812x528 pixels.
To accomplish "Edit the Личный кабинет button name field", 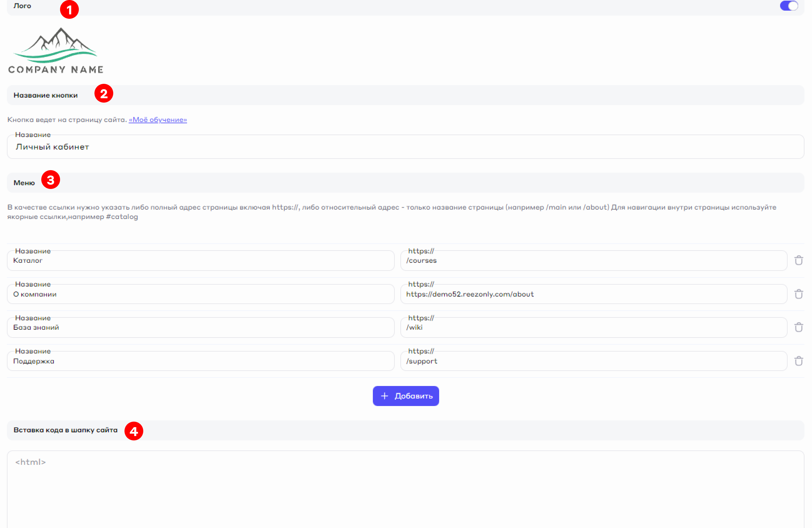I will pos(405,147).
